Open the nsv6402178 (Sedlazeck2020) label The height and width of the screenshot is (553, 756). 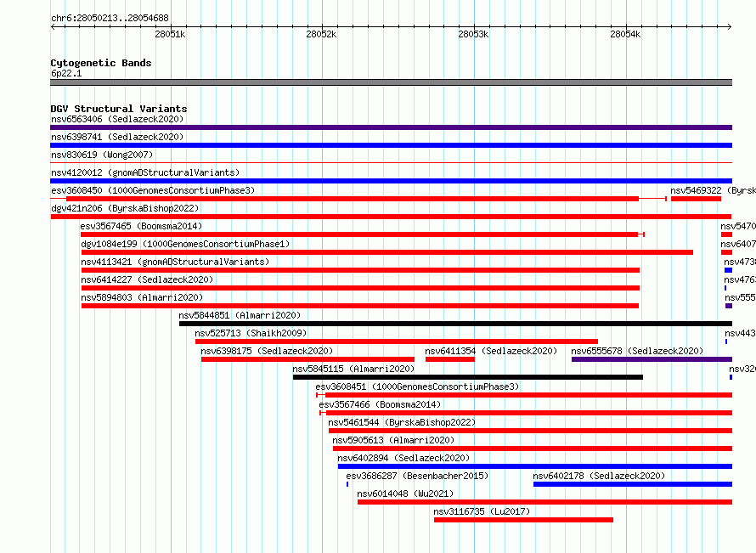(599, 476)
